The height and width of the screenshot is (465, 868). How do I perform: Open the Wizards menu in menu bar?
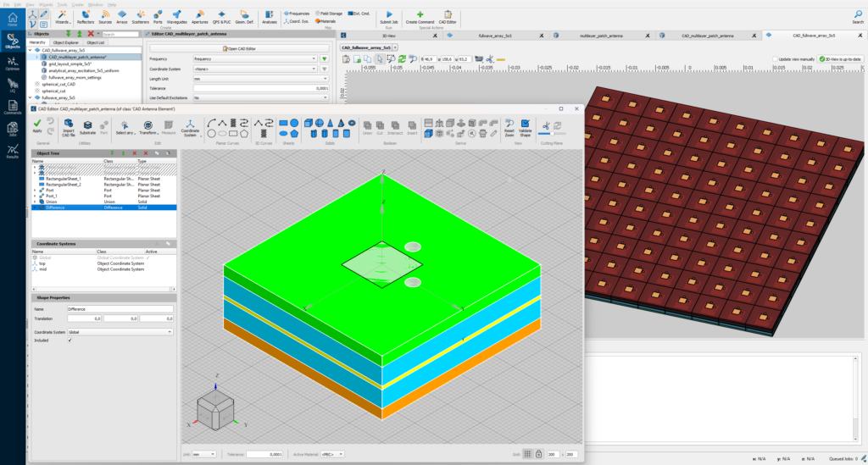point(46,4)
